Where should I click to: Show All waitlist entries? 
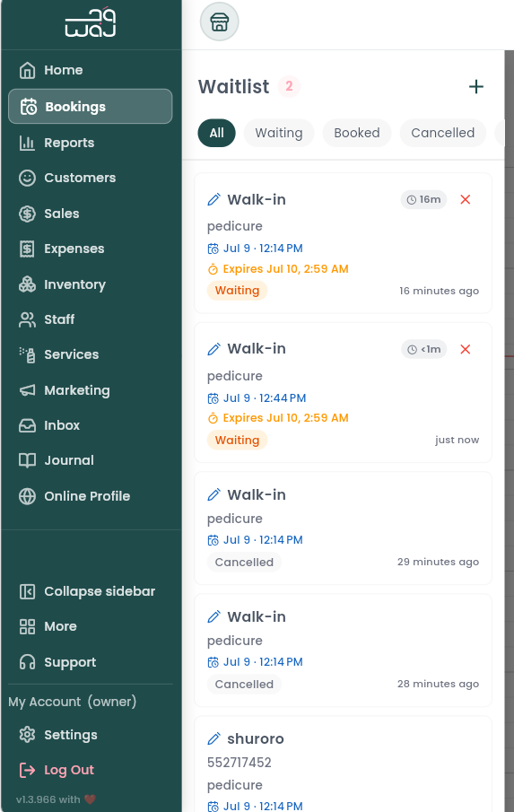pyautogui.click(x=216, y=133)
